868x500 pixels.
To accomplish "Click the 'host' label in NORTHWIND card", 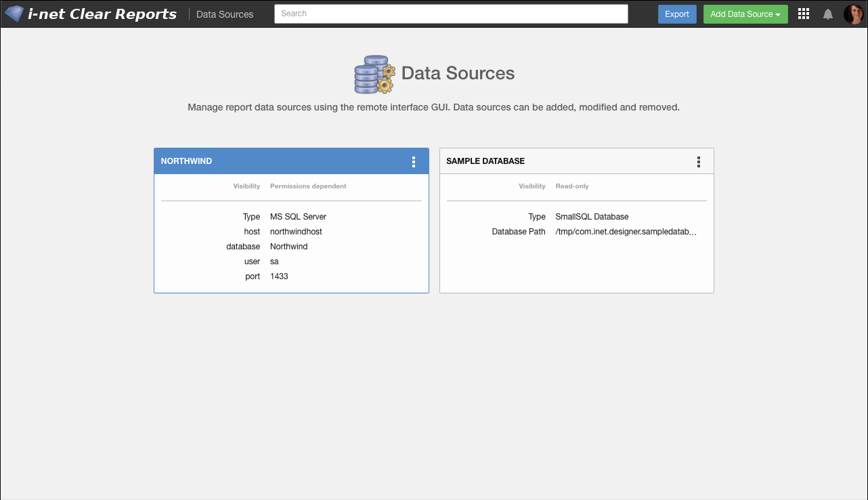I will point(252,232).
